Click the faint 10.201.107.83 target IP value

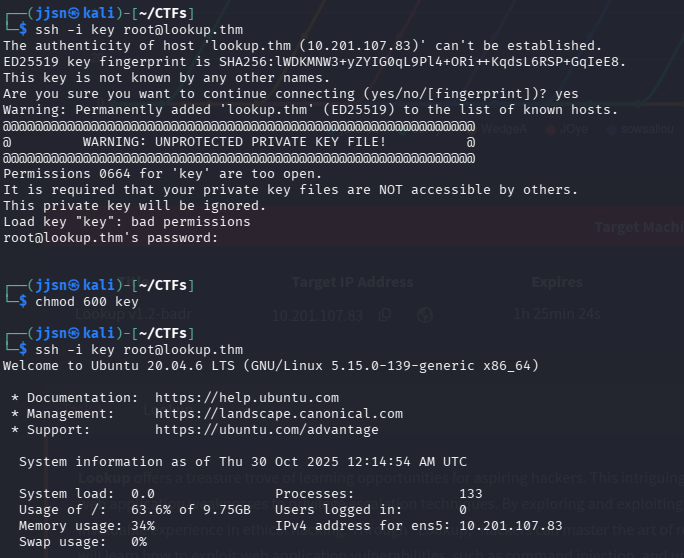tap(318, 314)
